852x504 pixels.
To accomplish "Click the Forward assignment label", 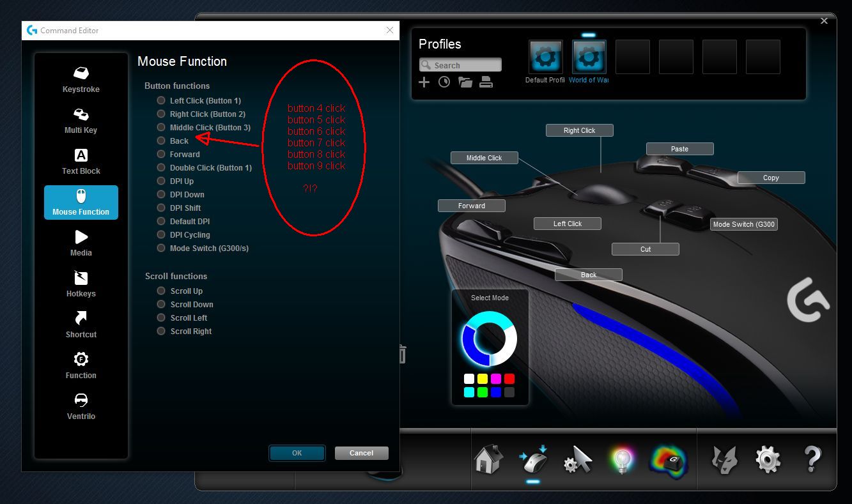I will (472, 206).
